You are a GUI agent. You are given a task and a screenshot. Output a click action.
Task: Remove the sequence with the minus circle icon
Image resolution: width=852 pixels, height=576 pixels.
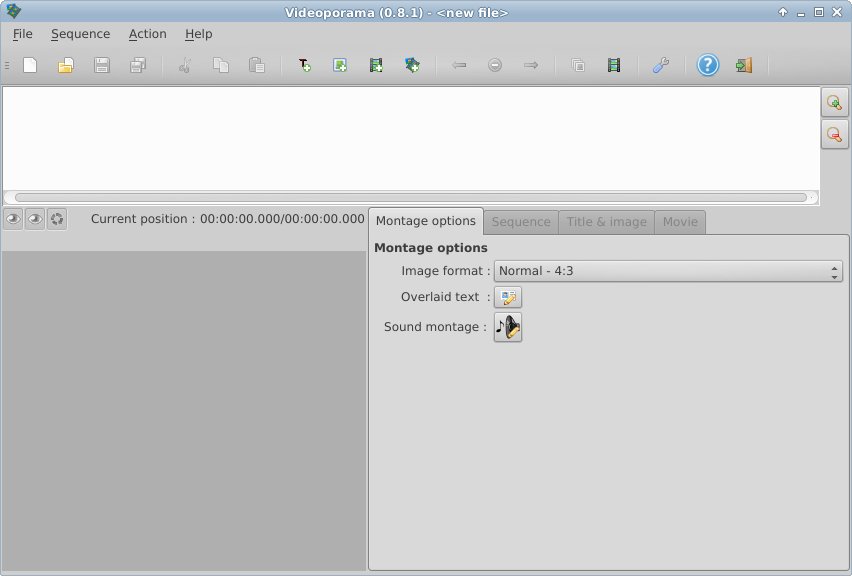[x=495, y=66]
